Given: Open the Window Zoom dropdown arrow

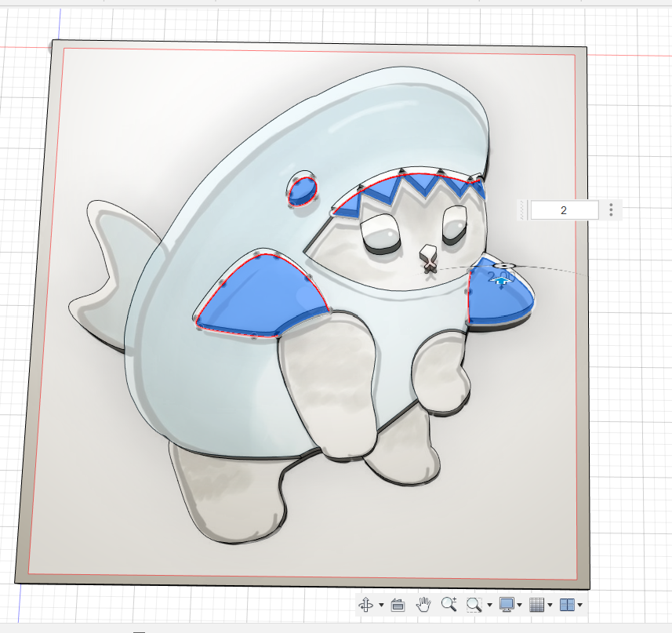Looking at the screenshot, I should coord(488,606).
